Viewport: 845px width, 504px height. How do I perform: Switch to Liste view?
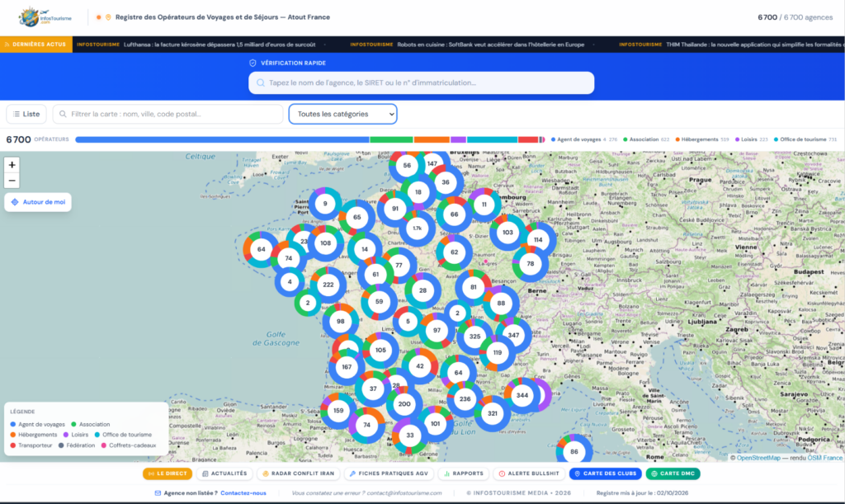point(26,114)
